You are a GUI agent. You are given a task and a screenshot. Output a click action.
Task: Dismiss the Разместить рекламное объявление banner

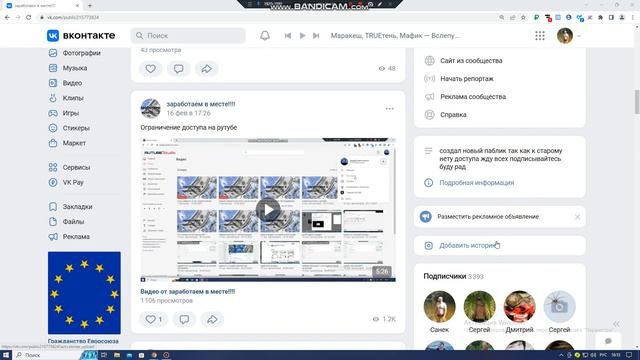577,217
